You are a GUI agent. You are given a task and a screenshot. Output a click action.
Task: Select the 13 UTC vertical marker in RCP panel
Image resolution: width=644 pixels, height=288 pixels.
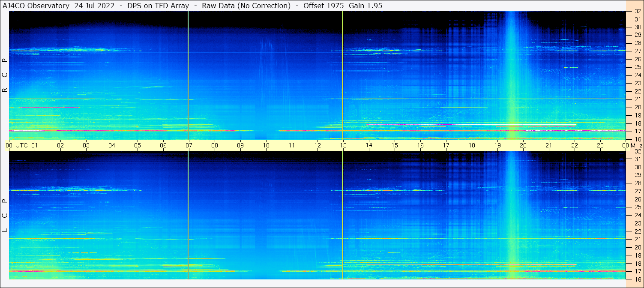coord(343,75)
